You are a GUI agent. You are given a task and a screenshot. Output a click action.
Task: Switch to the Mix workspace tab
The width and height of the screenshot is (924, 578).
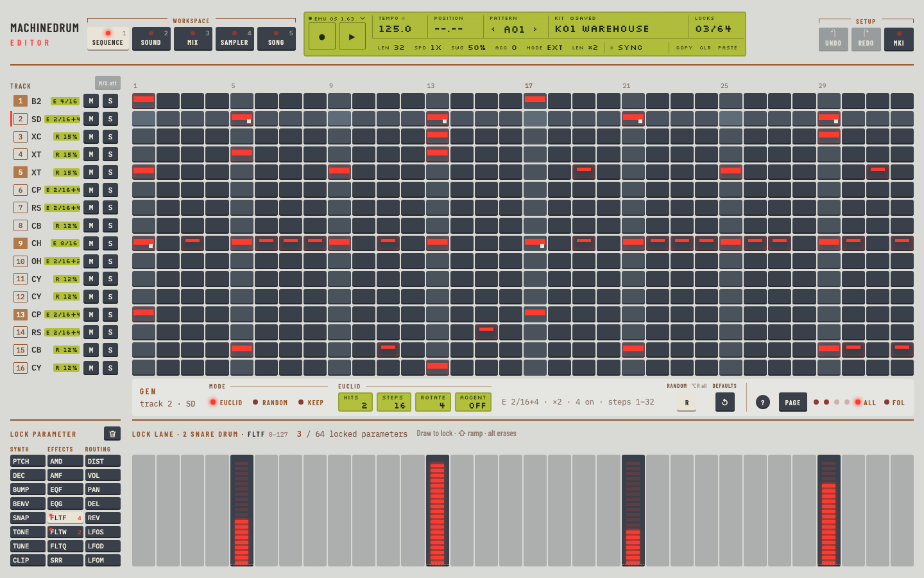(x=193, y=39)
